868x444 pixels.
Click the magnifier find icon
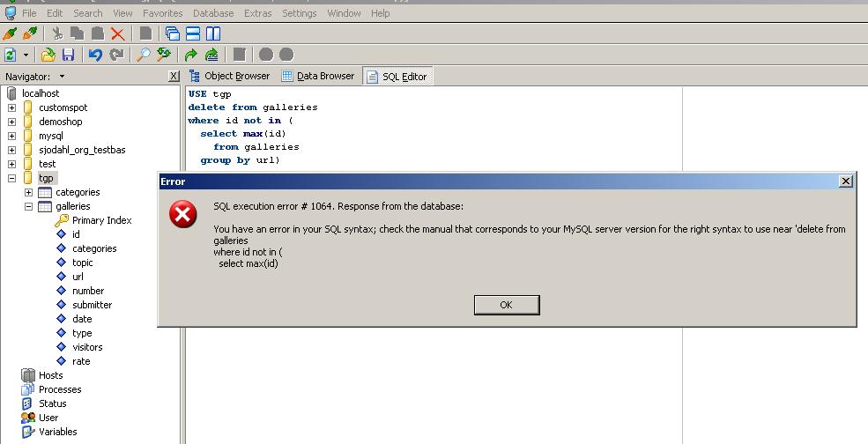pyautogui.click(x=143, y=55)
